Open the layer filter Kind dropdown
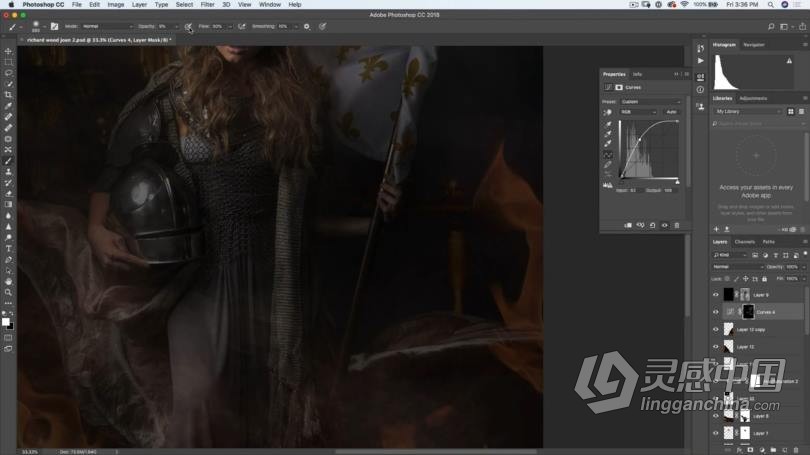 point(730,255)
